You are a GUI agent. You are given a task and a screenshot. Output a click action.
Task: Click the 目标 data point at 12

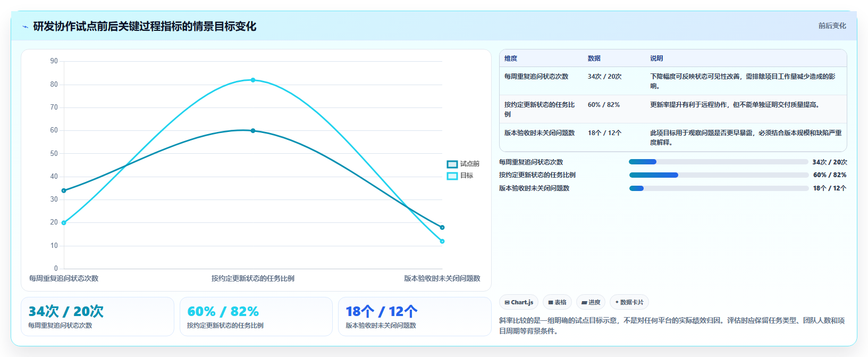point(442,241)
